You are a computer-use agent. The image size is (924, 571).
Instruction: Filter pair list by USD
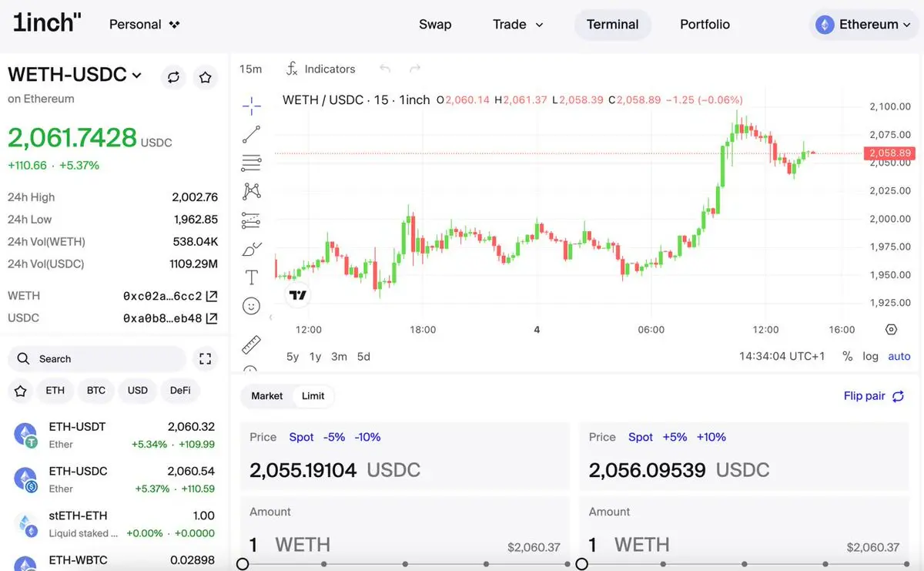click(138, 391)
